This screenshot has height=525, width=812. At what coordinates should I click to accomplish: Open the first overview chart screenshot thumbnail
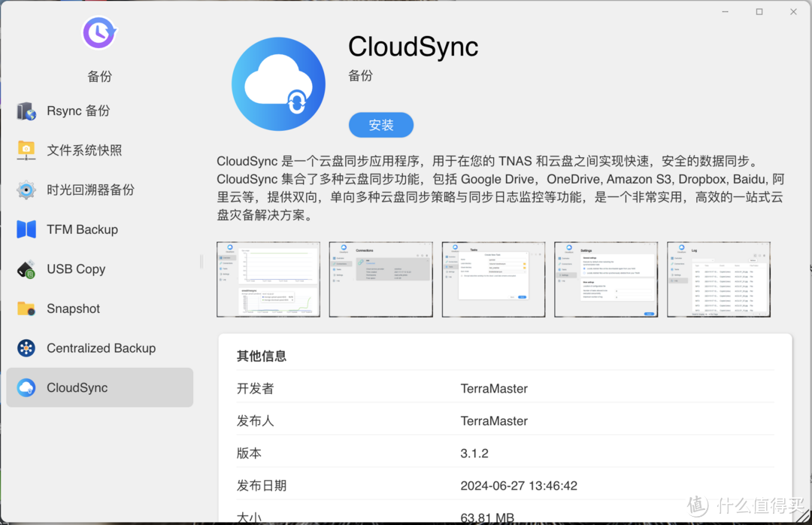point(268,279)
